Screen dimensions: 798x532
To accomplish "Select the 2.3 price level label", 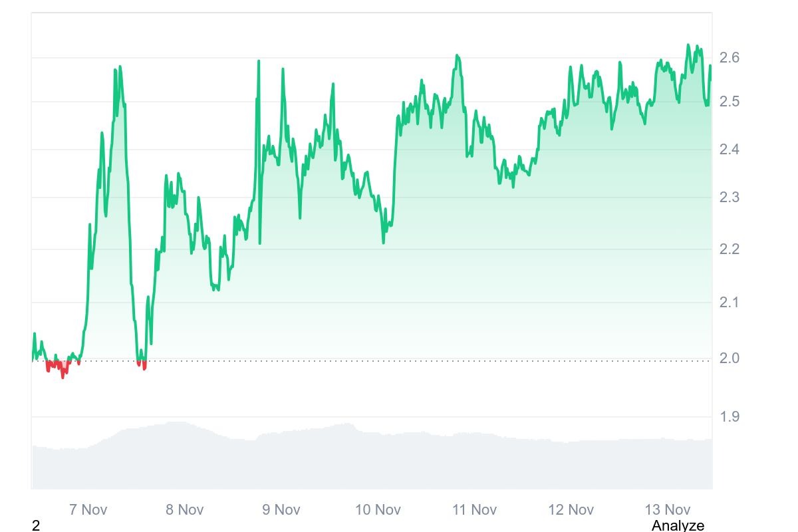I will (x=730, y=198).
